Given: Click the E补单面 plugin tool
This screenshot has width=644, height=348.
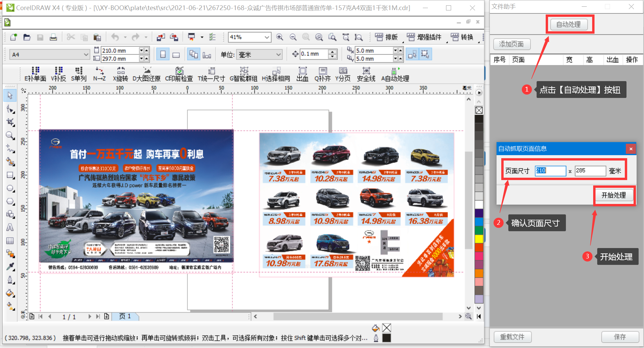Looking at the screenshot, I should [35, 74].
